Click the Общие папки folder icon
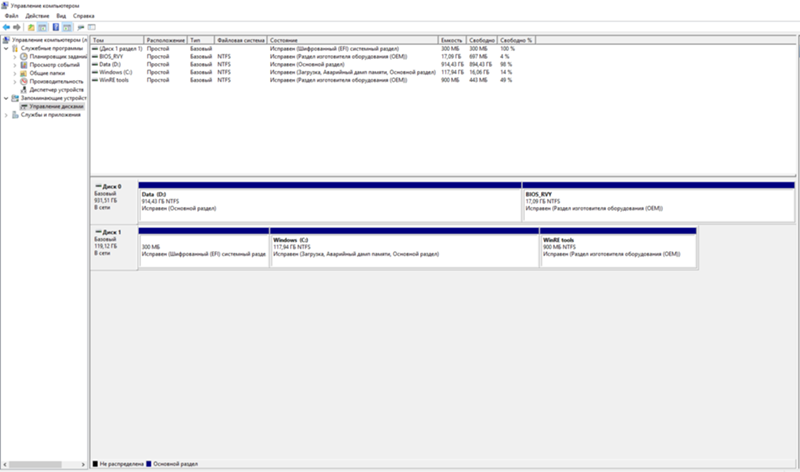The width and height of the screenshot is (800, 472). (x=23, y=73)
